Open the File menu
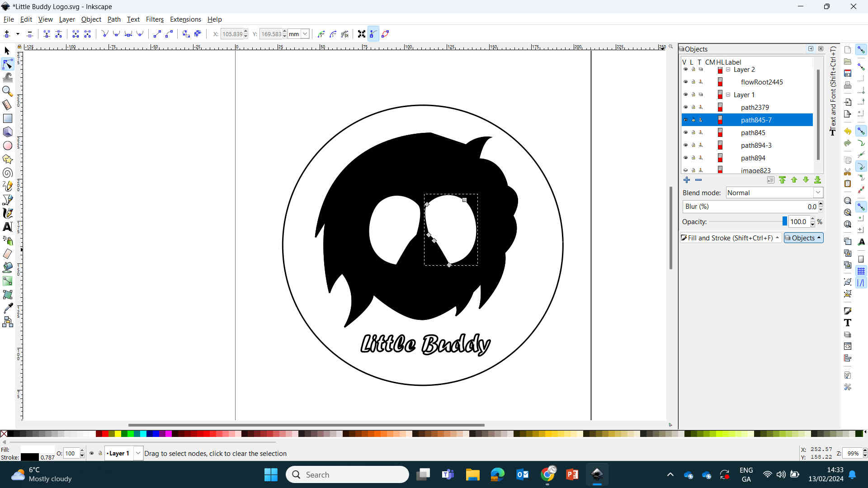Image resolution: width=868 pixels, height=488 pixels. coord(9,19)
